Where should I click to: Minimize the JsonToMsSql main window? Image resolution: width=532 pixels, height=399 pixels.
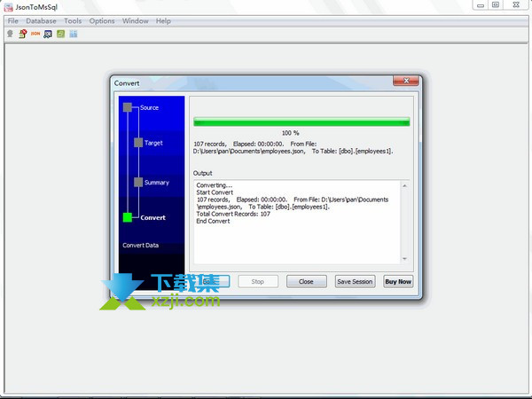tap(481, 5)
